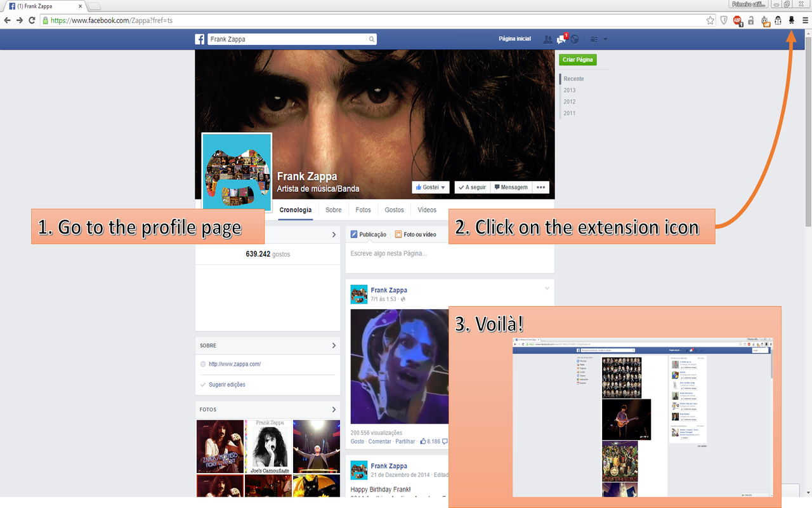Open the privacy shortcuts lock icon
The image size is (812, 508).
tap(594, 39)
